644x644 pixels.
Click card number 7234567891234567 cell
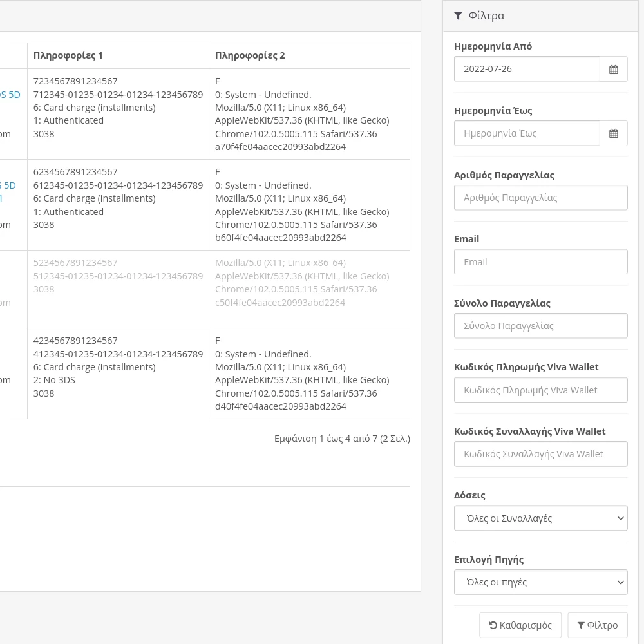pos(75,81)
